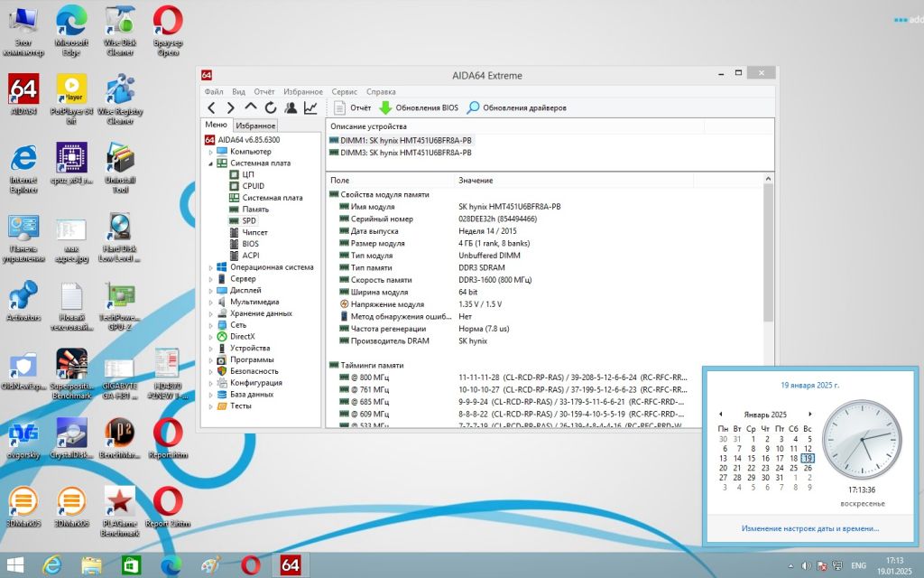Open the graph chart toolbar icon

pos(310,108)
